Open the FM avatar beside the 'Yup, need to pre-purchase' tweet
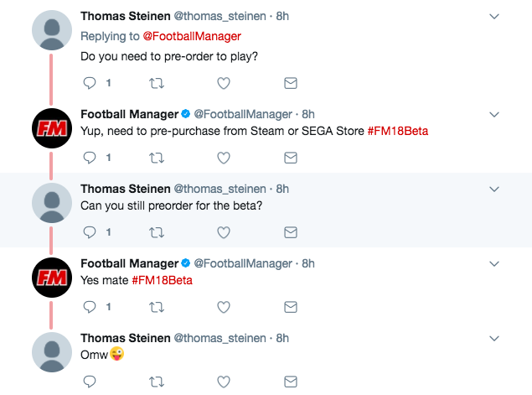Image resolution: width=532 pixels, height=395 pixels. tap(52, 128)
